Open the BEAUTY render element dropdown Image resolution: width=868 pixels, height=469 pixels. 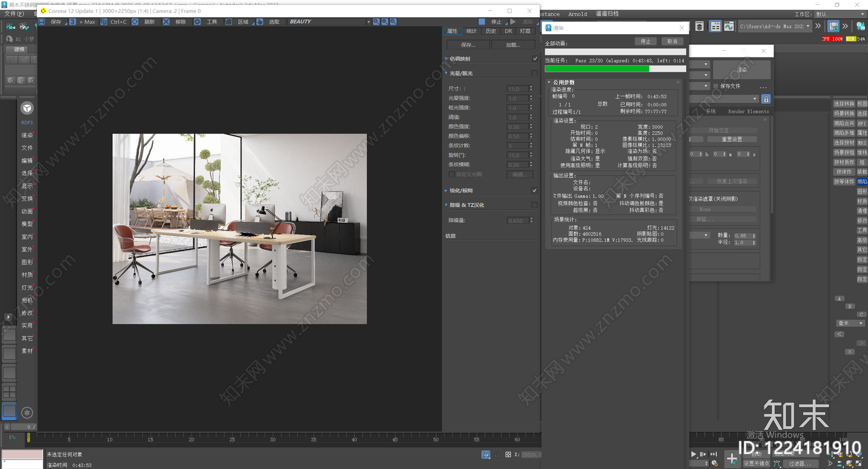(368, 22)
